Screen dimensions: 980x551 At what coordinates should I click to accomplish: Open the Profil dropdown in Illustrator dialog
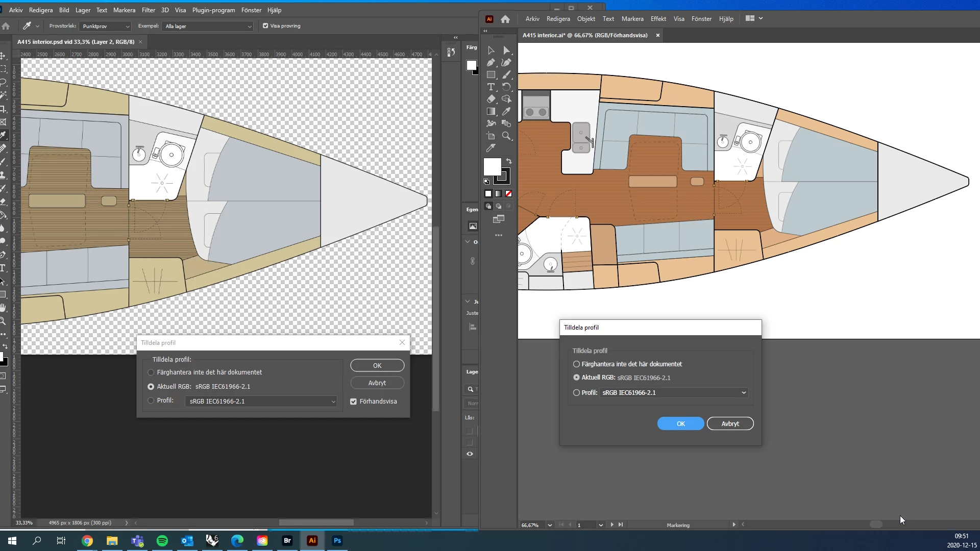(x=674, y=393)
